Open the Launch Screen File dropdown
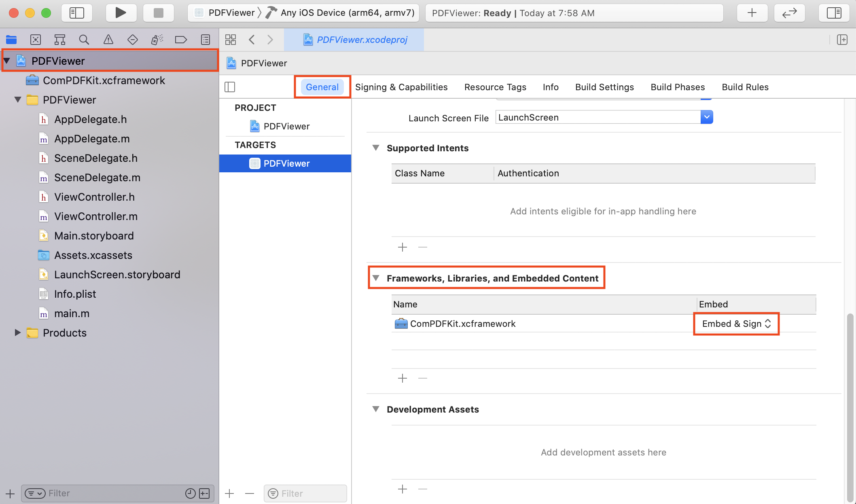 coord(706,117)
